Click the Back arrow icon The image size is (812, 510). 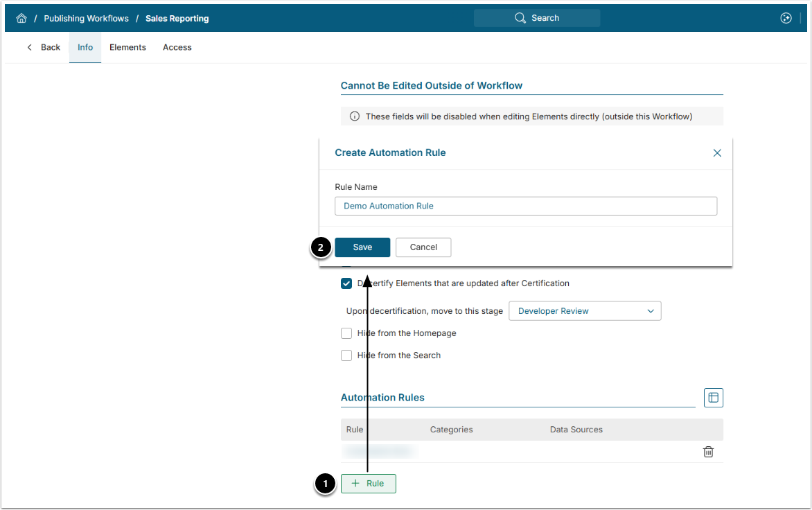pyautogui.click(x=30, y=48)
